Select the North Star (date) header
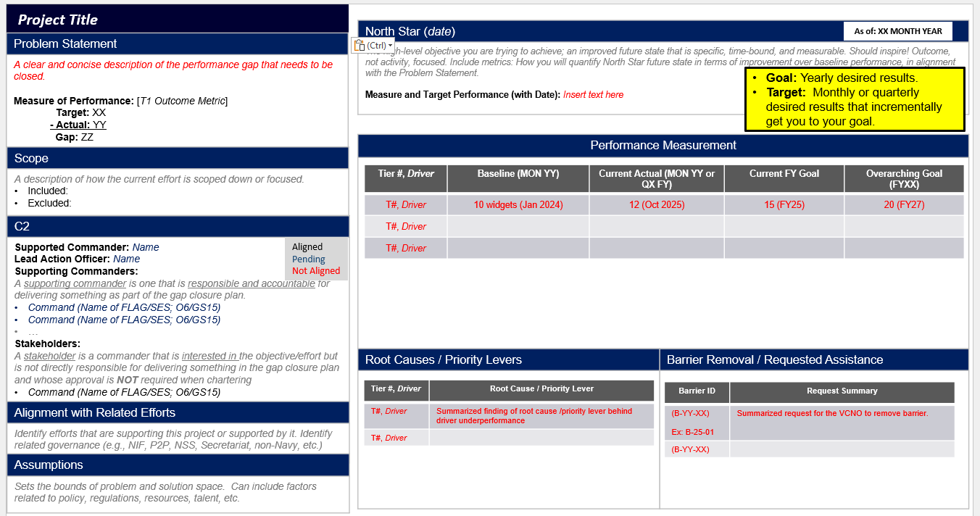Viewport: 980px width, 516px height. pos(410,31)
